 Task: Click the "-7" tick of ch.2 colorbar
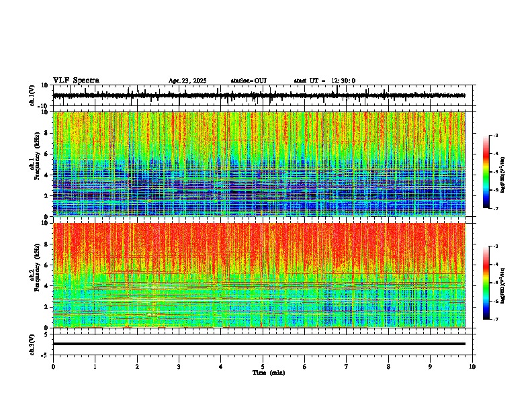496,320
